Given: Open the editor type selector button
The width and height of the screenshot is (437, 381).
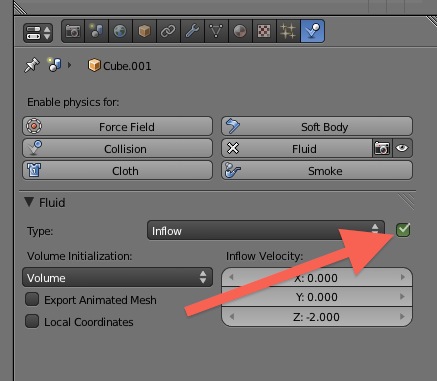Looking at the screenshot, I should coord(38,32).
